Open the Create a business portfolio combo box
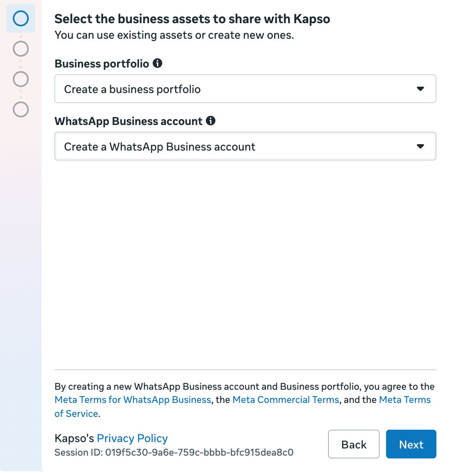450x476 pixels. pos(245,89)
